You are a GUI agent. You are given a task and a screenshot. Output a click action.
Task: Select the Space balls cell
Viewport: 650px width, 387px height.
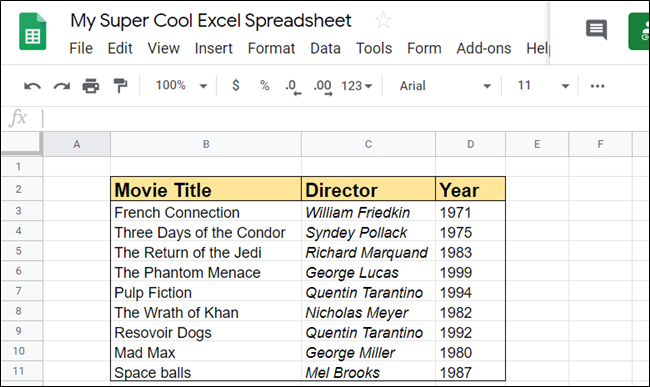pos(206,371)
